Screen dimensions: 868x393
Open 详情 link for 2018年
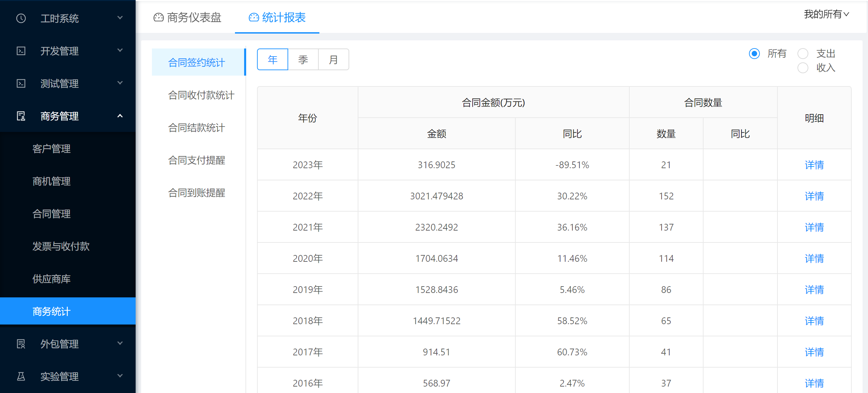[814, 321]
